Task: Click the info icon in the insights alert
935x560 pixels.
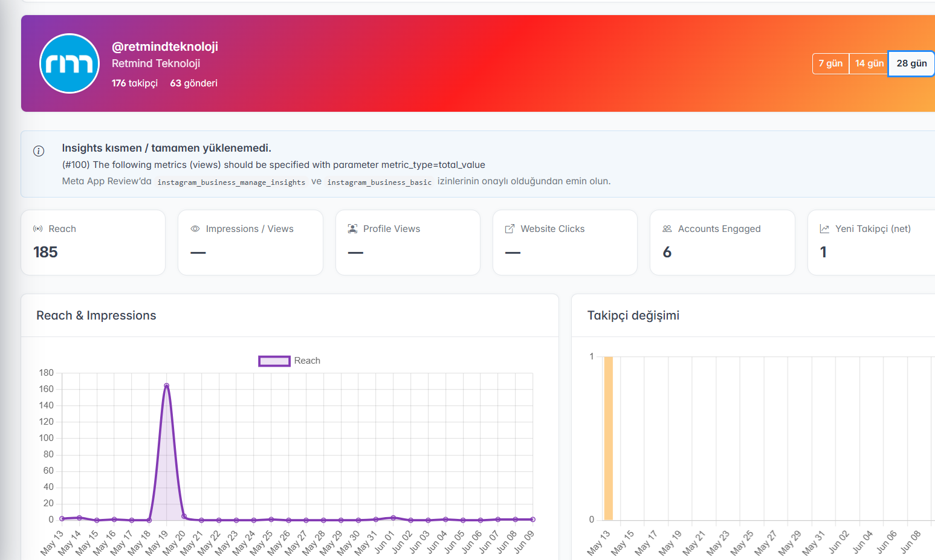Action: pos(39,151)
